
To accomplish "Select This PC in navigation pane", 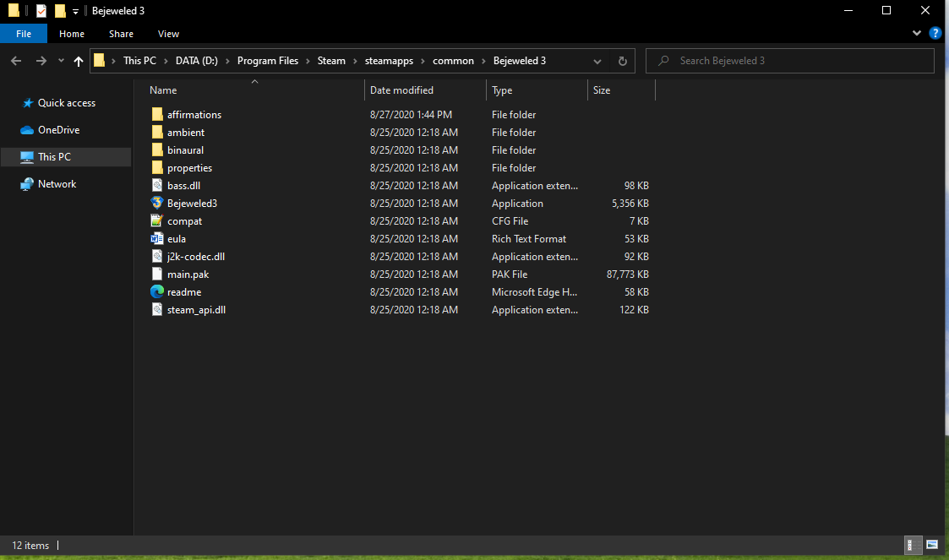I will click(x=66, y=156).
